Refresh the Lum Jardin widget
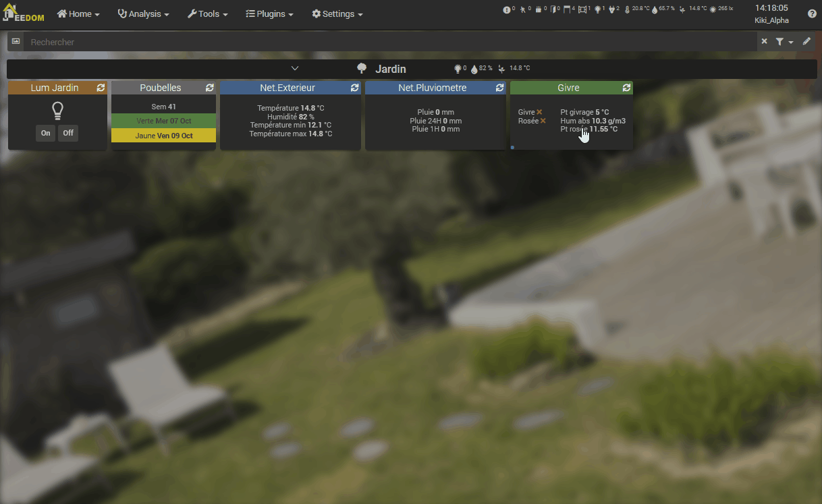Viewport: 822px width, 504px height. (x=101, y=88)
